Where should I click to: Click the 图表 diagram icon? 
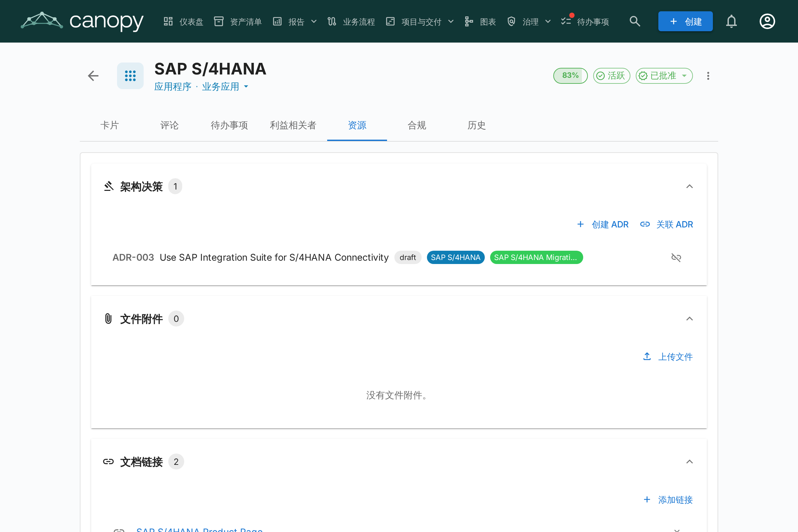[469, 21]
